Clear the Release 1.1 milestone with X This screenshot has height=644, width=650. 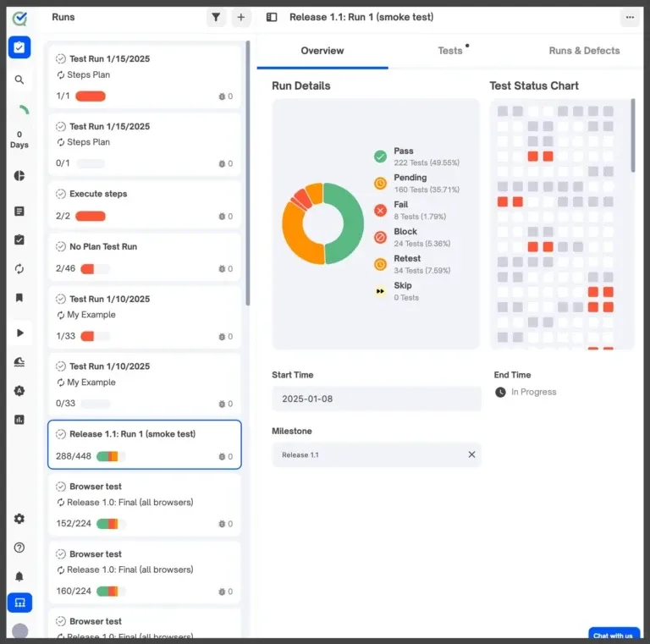coord(471,454)
